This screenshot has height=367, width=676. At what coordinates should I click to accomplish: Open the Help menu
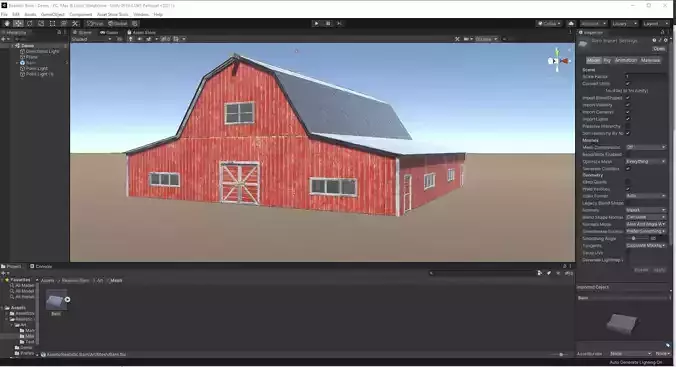[158, 14]
